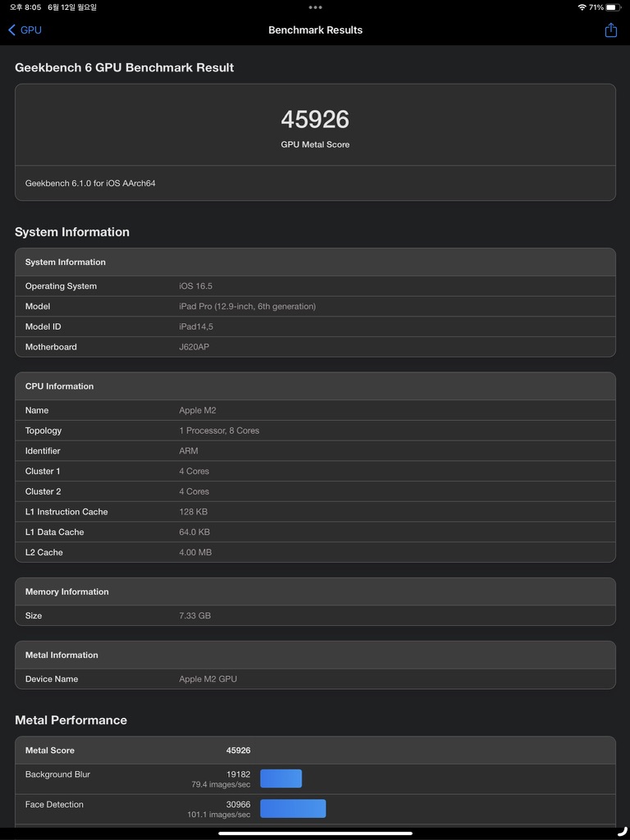Tap the Operating System row label
The image size is (630, 840).
[x=61, y=286]
